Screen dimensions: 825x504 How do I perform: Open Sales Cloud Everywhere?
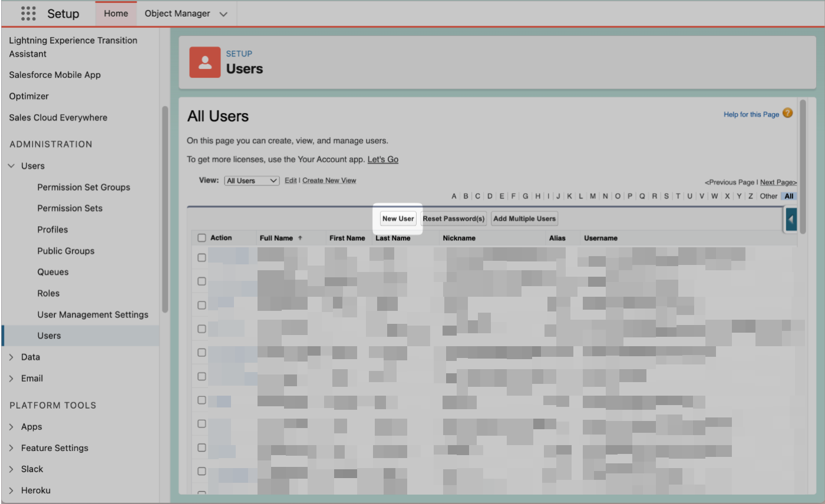pyautogui.click(x=58, y=117)
